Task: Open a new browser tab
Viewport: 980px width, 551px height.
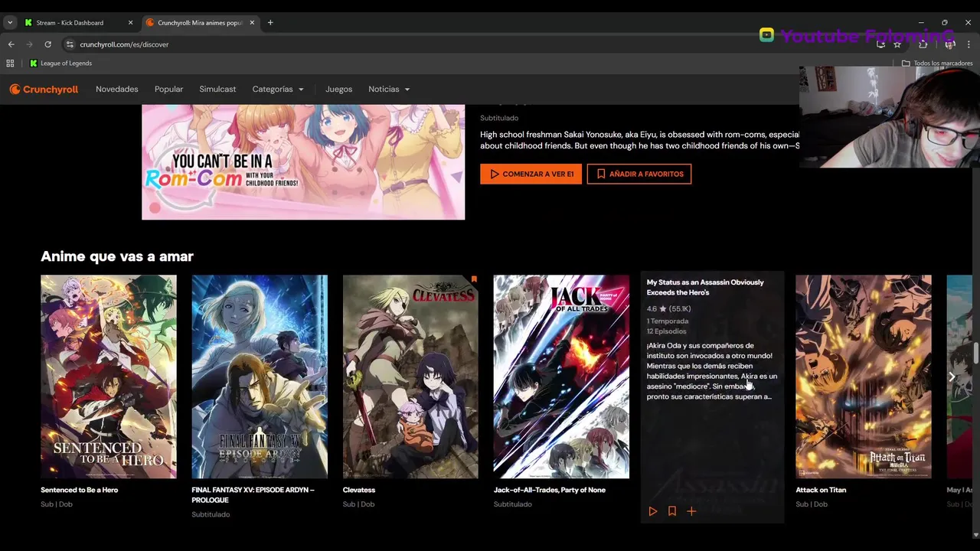Action: pyautogui.click(x=270, y=23)
